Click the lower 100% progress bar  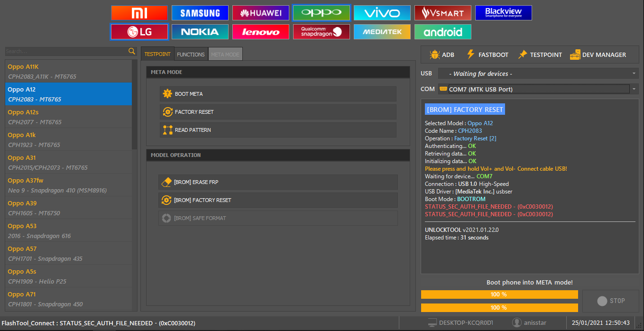[x=499, y=308]
